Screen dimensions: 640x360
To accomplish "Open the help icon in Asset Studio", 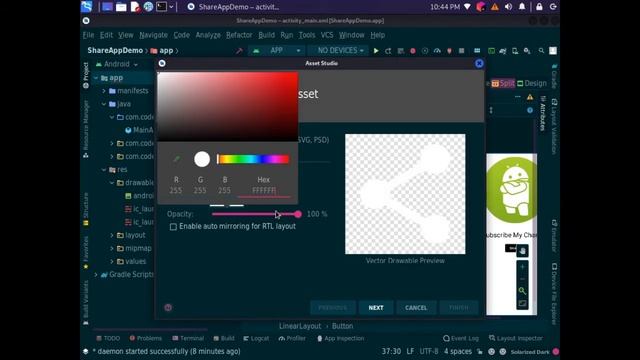I will 168,308.
